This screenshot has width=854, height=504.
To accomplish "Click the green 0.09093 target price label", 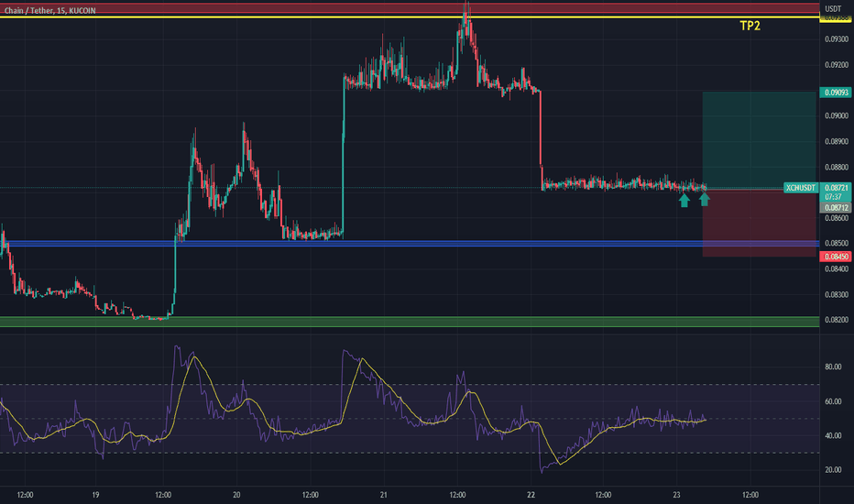I will [836, 93].
